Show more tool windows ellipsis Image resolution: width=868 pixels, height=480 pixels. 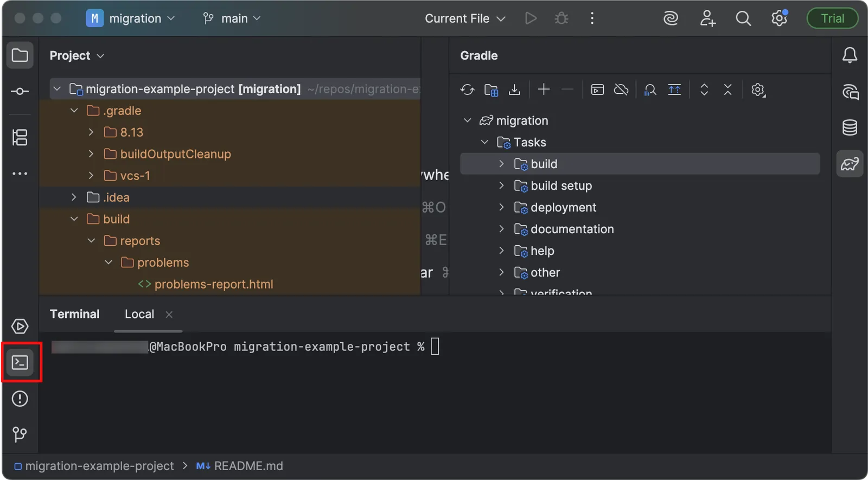coord(20,174)
